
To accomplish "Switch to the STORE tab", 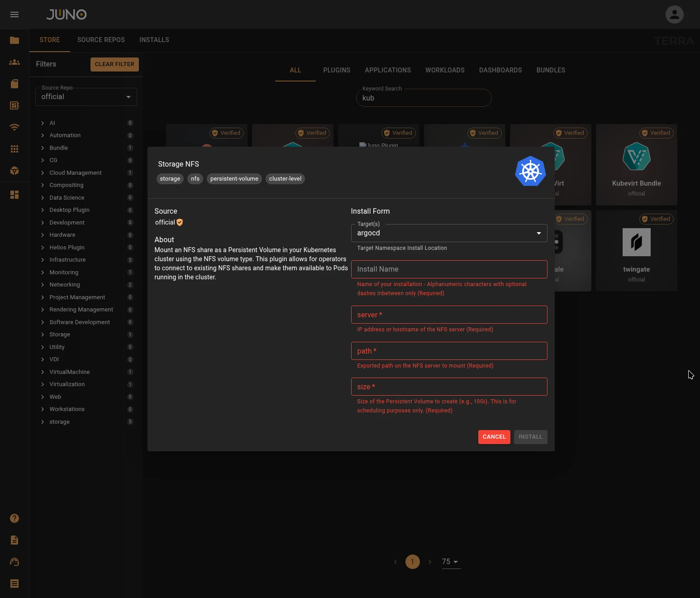I will (50, 40).
